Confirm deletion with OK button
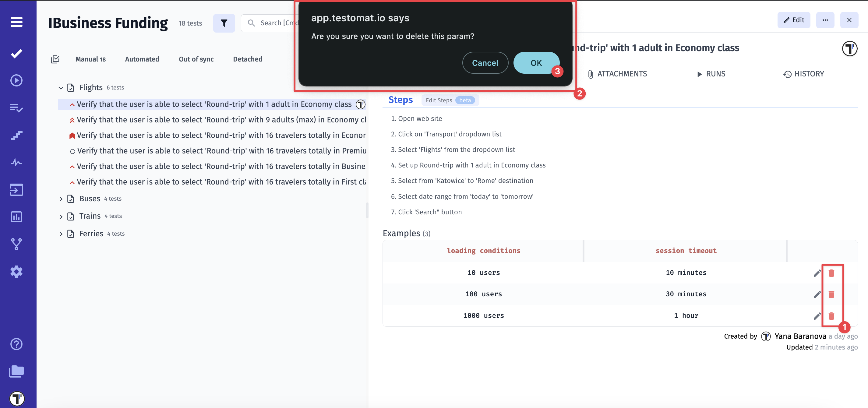The width and height of the screenshot is (868, 408). 536,63
